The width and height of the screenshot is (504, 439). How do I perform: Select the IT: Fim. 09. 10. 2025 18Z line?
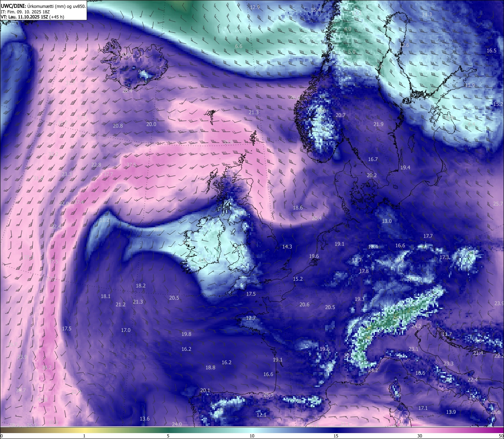click(25, 12)
